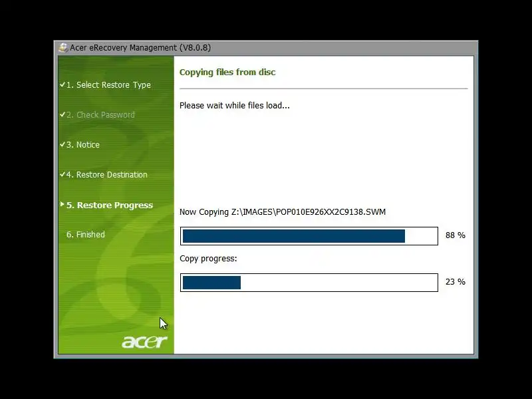The image size is (532, 399).
Task: Click the arrow marker beside Restore Progress
Action: point(62,204)
